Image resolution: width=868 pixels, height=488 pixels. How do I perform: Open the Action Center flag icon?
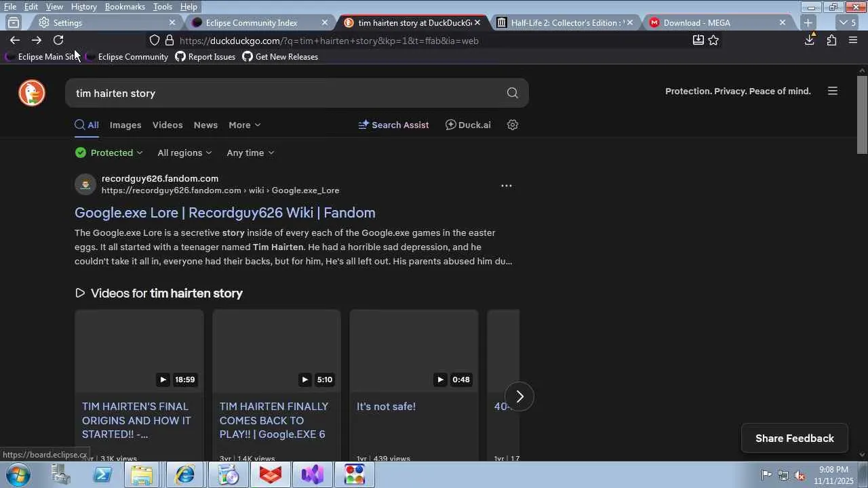tap(766, 475)
